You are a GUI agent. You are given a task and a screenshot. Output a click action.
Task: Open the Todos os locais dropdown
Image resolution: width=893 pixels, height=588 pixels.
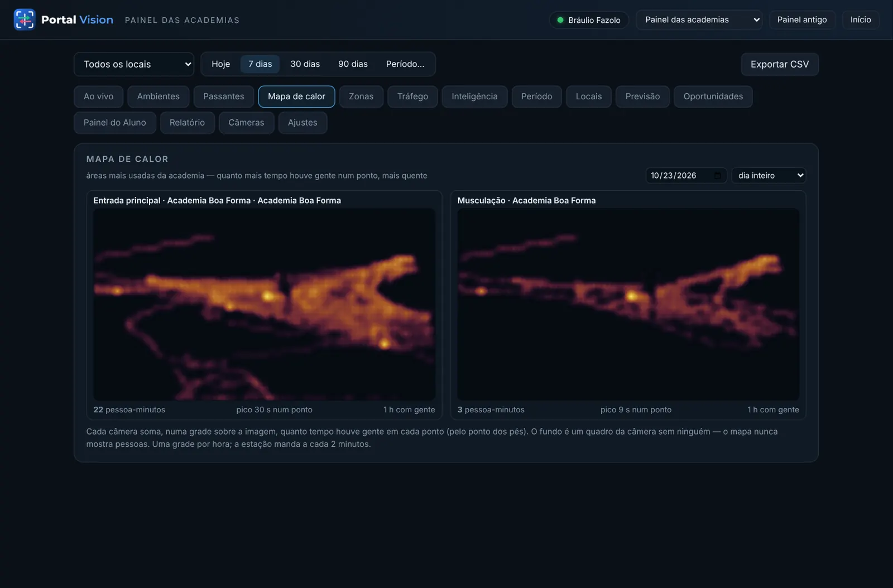[x=134, y=64]
